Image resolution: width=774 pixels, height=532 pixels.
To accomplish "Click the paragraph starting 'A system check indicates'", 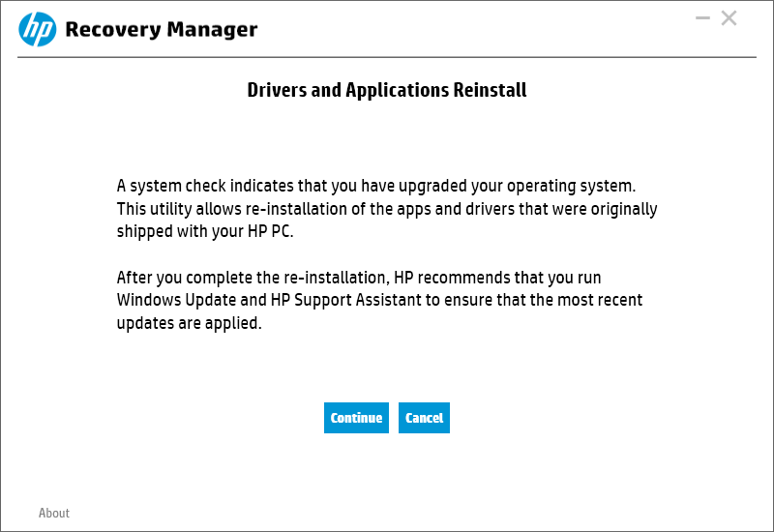I will point(387,209).
